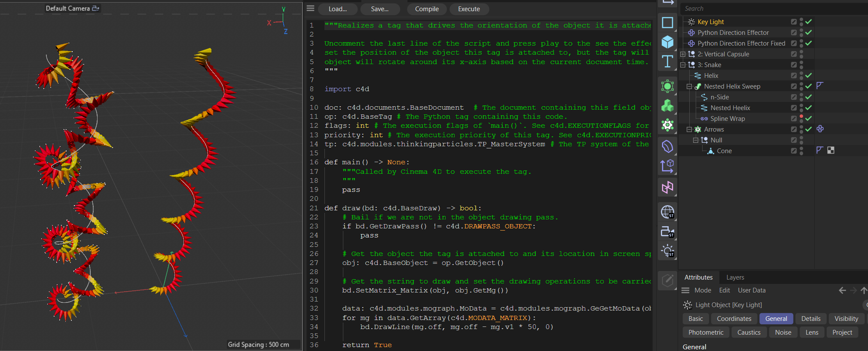Viewport: 868px width, 351px height.
Task: Click the Compile button
Action: pyautogui.click(x=427, y=9)
